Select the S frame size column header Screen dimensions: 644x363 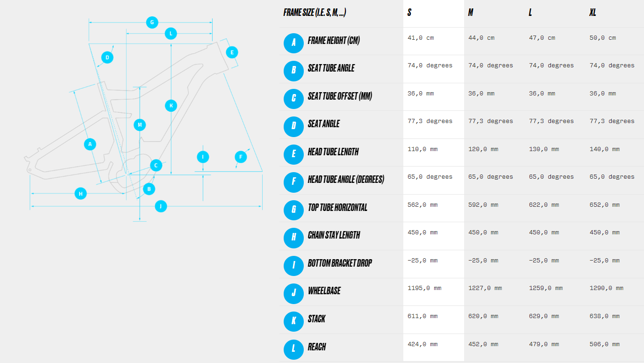point(409,13)
